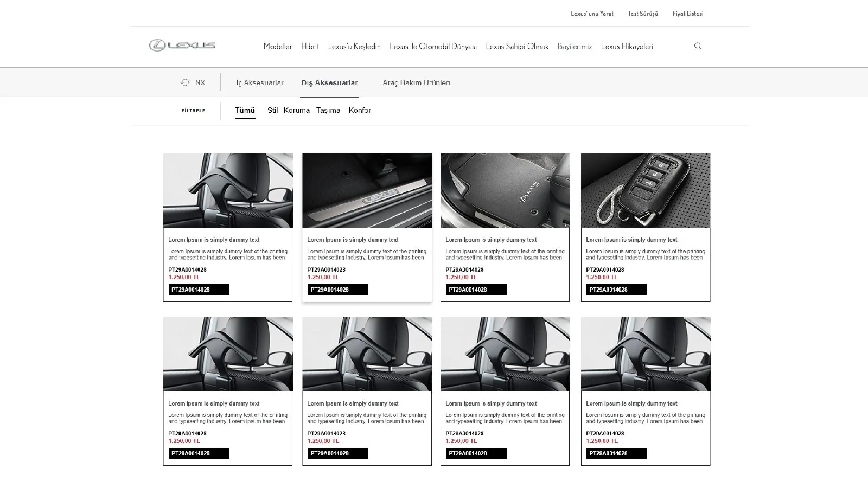Switch to Araç Bakım Ürünleri tab
Image resolution: width=868 pixels, height=488 pixels.
(417, 82)
